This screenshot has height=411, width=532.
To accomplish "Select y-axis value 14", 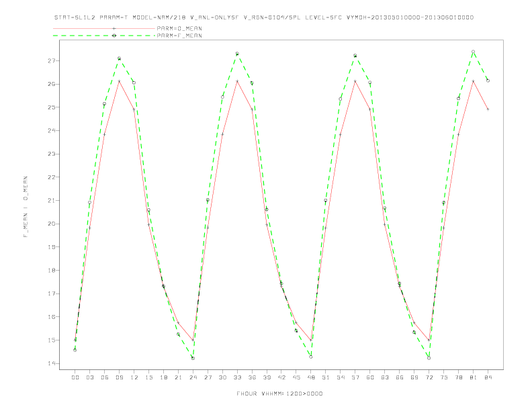I will tap(52, 363).
